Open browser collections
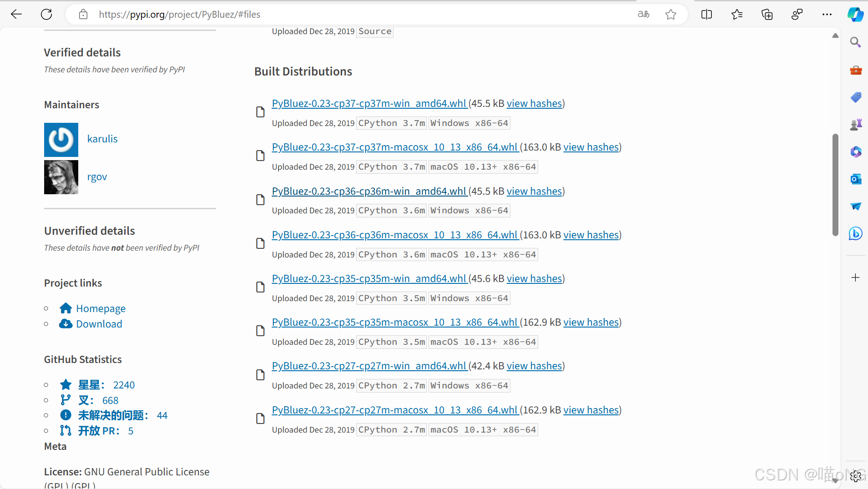 (767, 14)
